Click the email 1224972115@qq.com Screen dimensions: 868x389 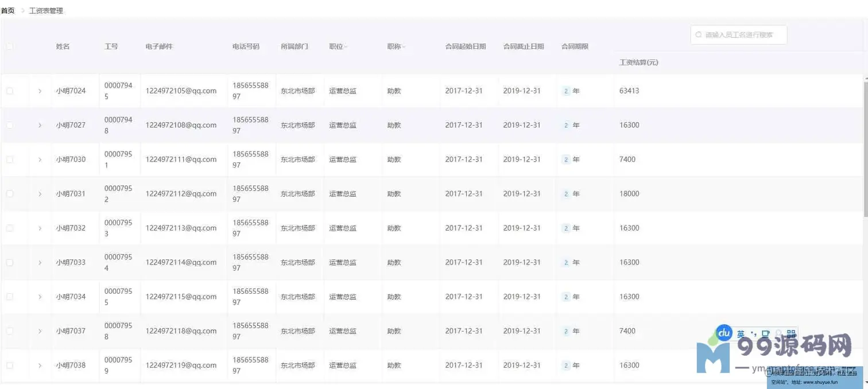[x=181, y=297]
